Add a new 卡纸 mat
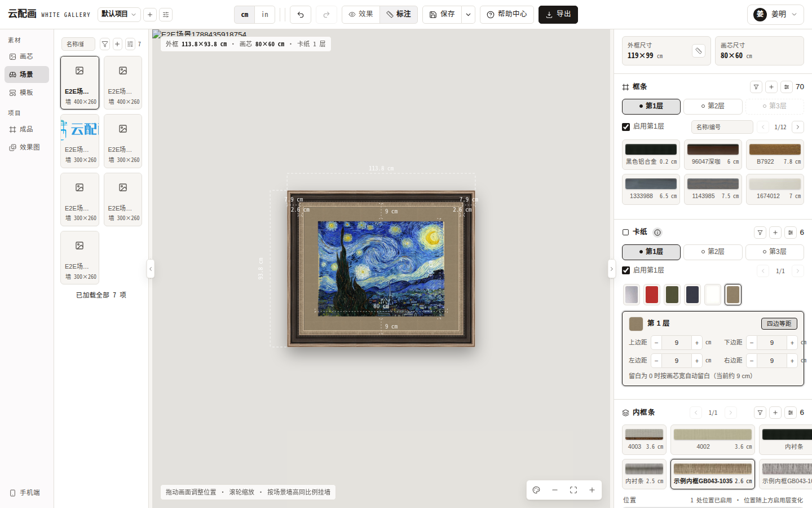 pyautogui.click(x=775, y=233)
